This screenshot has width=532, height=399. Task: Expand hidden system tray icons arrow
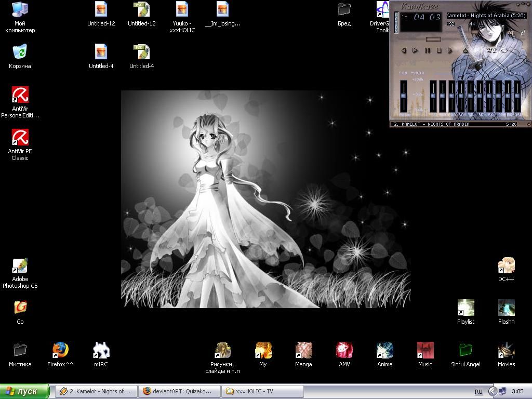[x=493, y=391]
